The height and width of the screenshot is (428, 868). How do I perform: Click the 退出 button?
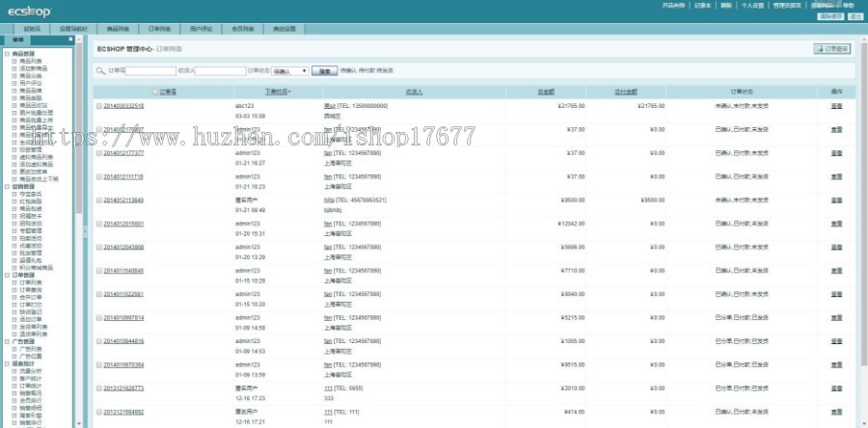pyautogui.click(x=854, y=16)
